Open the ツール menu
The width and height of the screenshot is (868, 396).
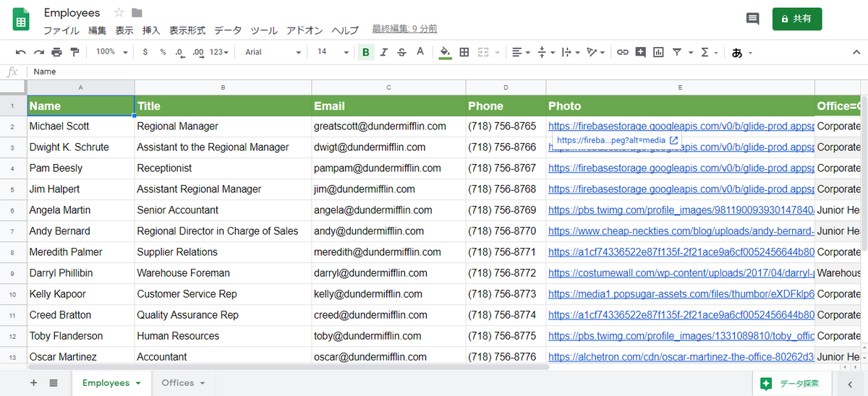tap(264, 30)
